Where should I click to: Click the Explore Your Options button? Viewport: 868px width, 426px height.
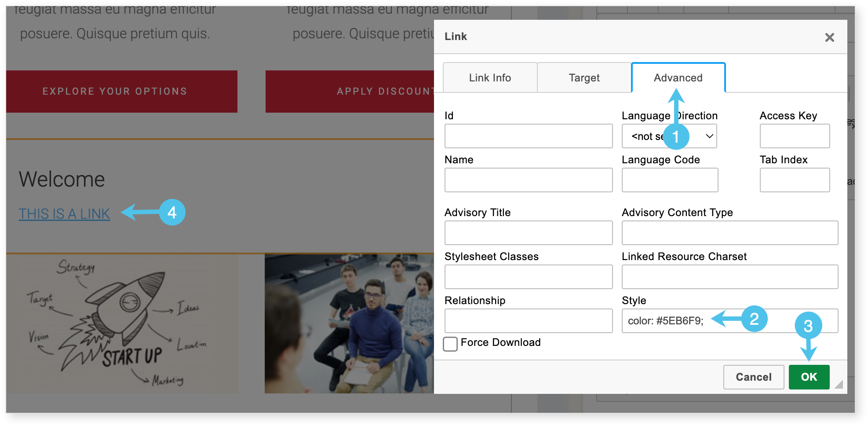(122, 92)
